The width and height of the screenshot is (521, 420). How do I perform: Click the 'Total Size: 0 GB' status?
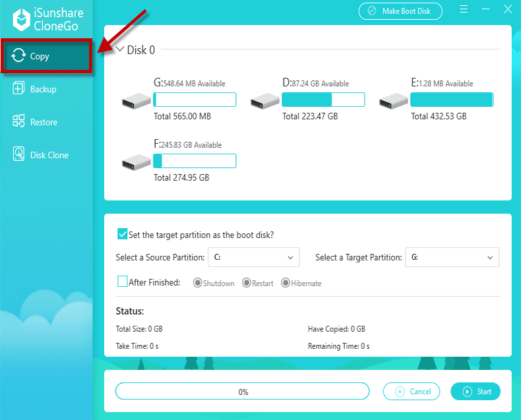point(139,329)
